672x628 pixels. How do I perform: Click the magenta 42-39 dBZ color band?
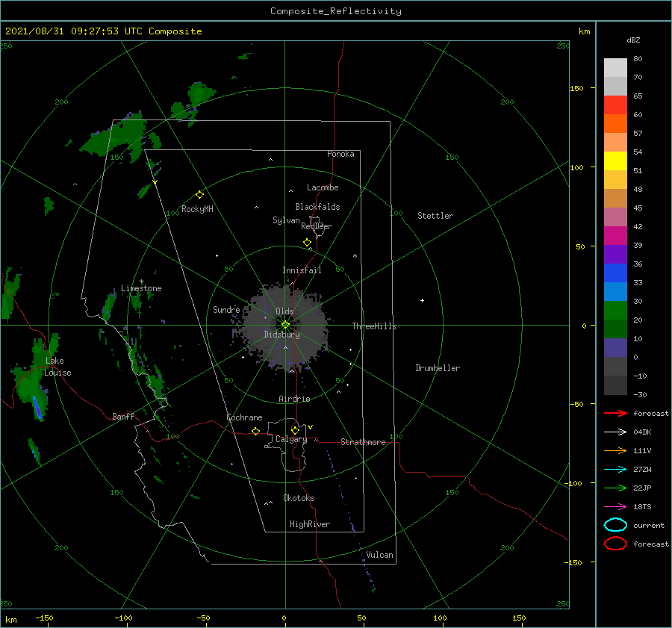point(615,236)
